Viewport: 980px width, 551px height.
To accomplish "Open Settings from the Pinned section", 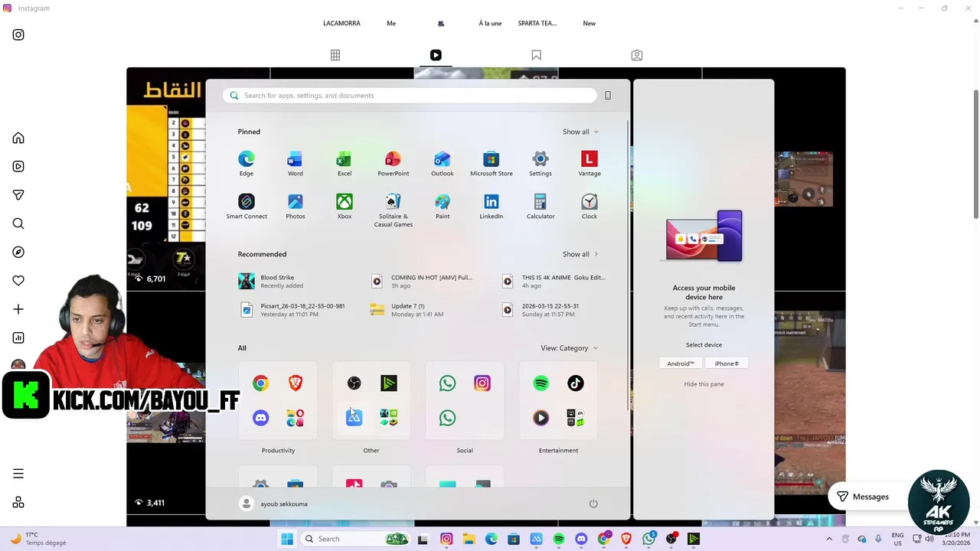I will [540, 163].
